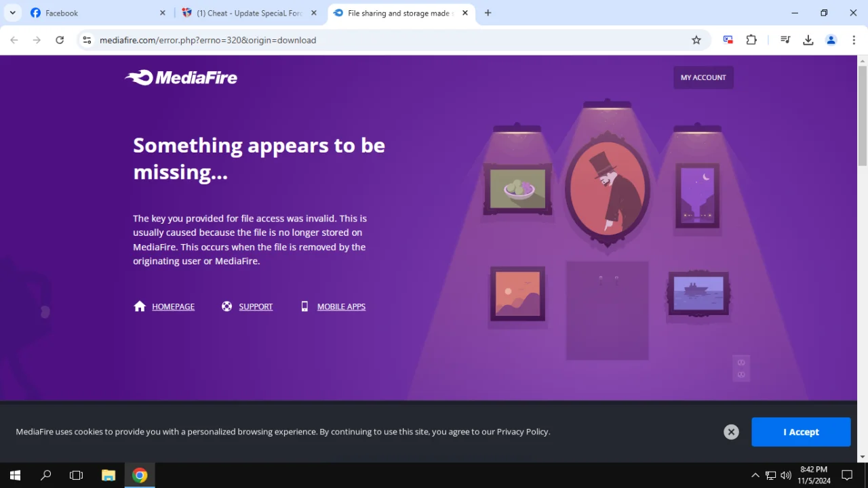Screen dimensions: 868x488
Task: Open the Windows notification center
Action: (x=847, y=475)
